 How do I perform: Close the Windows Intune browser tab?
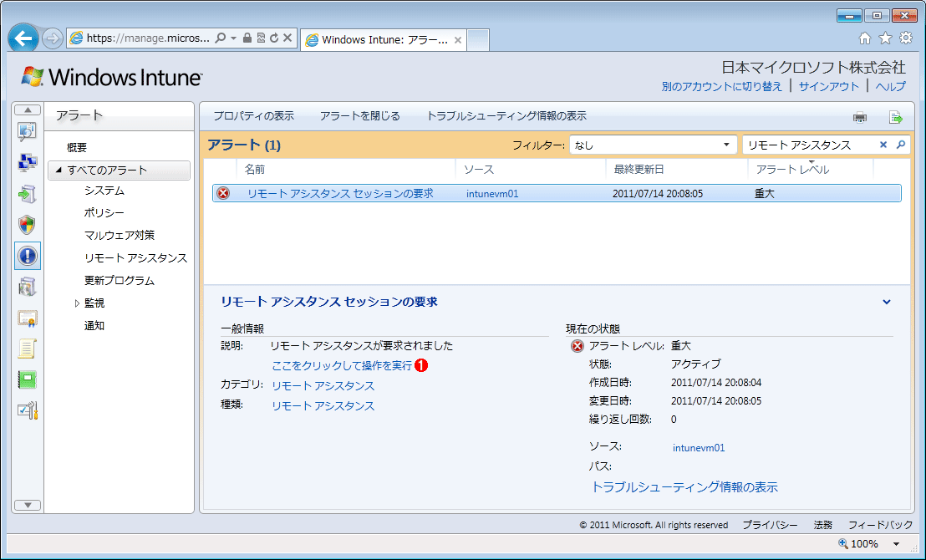457,40
